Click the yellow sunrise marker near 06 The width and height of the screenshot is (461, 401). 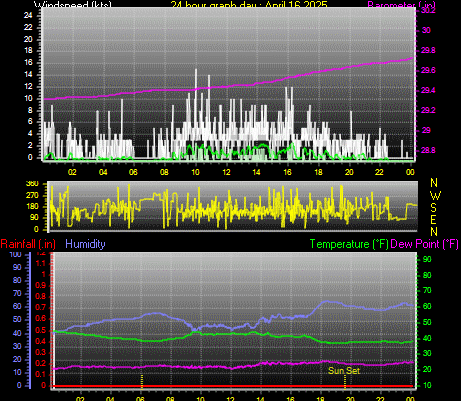pyautogui.click(x=142, y=382)
